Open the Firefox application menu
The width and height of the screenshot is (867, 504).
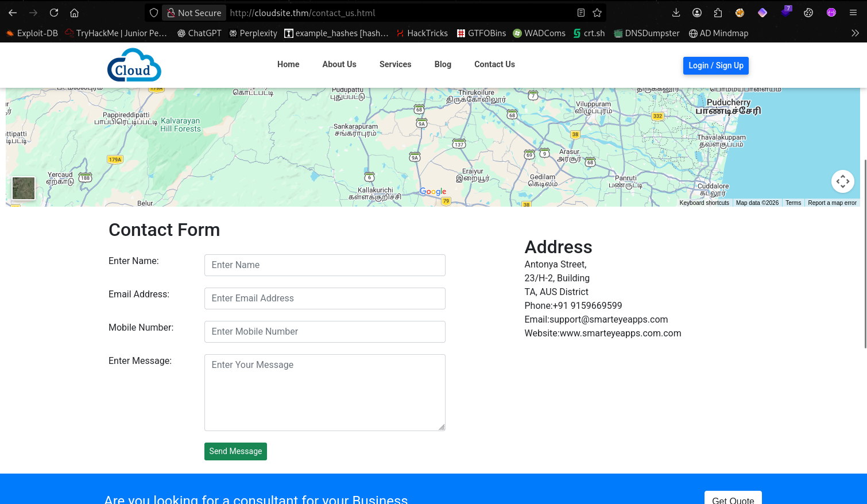click(x=853, y=12)
